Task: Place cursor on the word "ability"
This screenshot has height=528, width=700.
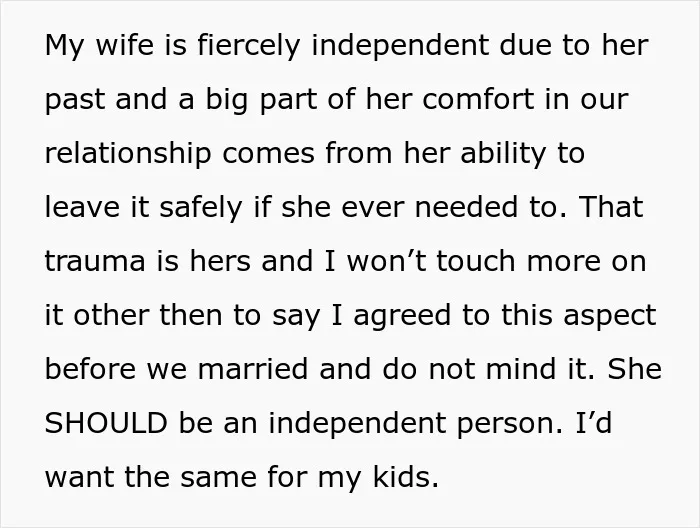Action: click(503, 154)
